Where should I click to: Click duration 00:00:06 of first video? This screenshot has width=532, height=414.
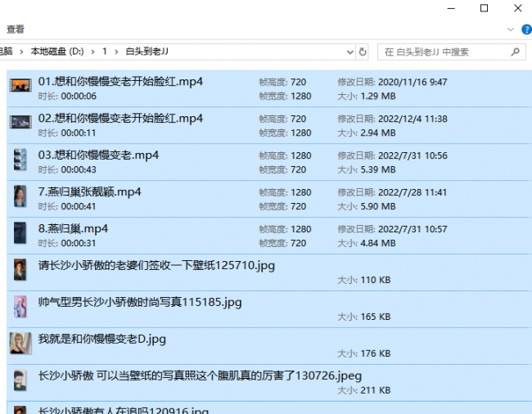point(79,97)
